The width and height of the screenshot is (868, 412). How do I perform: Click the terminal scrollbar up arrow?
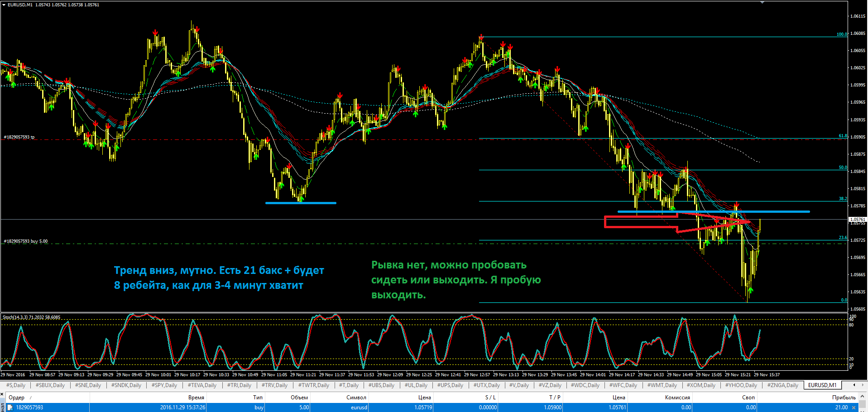click(863, 397)
